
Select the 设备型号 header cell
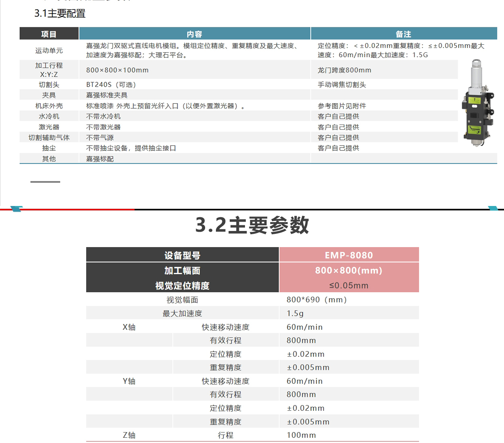[x=182, y=255]
